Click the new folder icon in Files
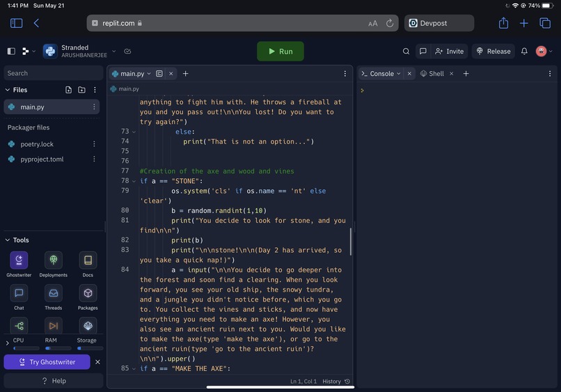Viewport: 561px width, 392px height. tap(81, 90)
